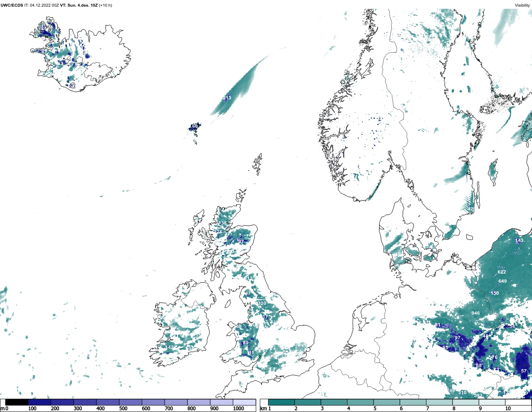Click the '8' tick on the km scale

tap(454, 409)
